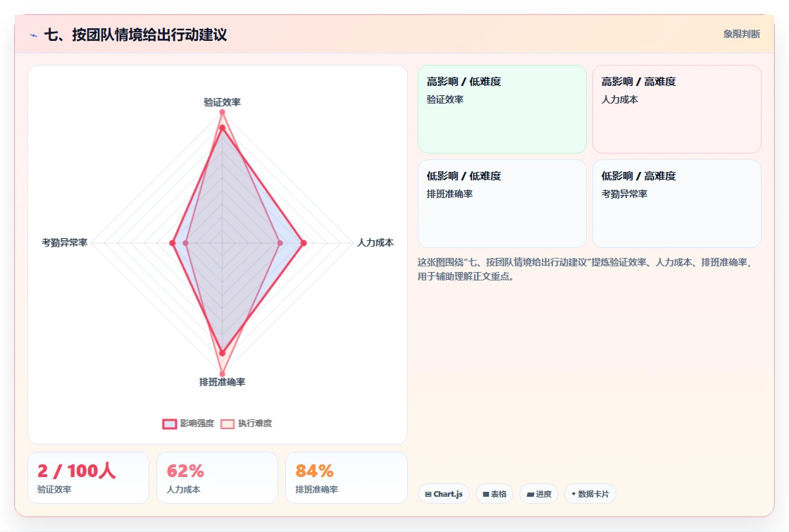Click the 62% 人力成本 stat card
789x532 pixels.
coord(217,477)
